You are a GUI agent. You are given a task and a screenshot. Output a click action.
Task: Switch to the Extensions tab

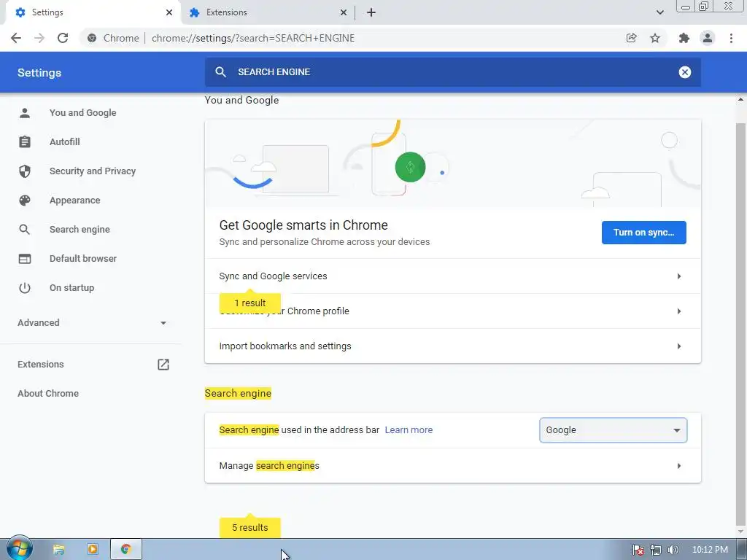pyautogui.click(x=268, y=12)
